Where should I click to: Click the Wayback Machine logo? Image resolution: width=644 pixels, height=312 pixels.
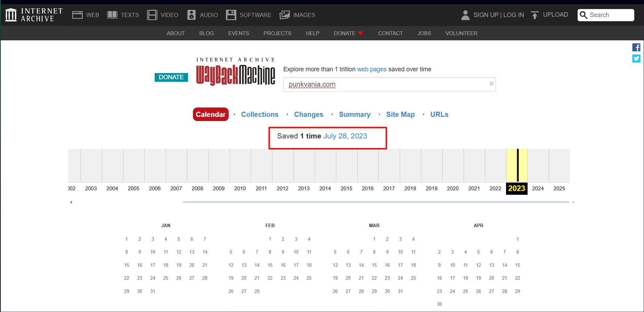coord(236,72)
